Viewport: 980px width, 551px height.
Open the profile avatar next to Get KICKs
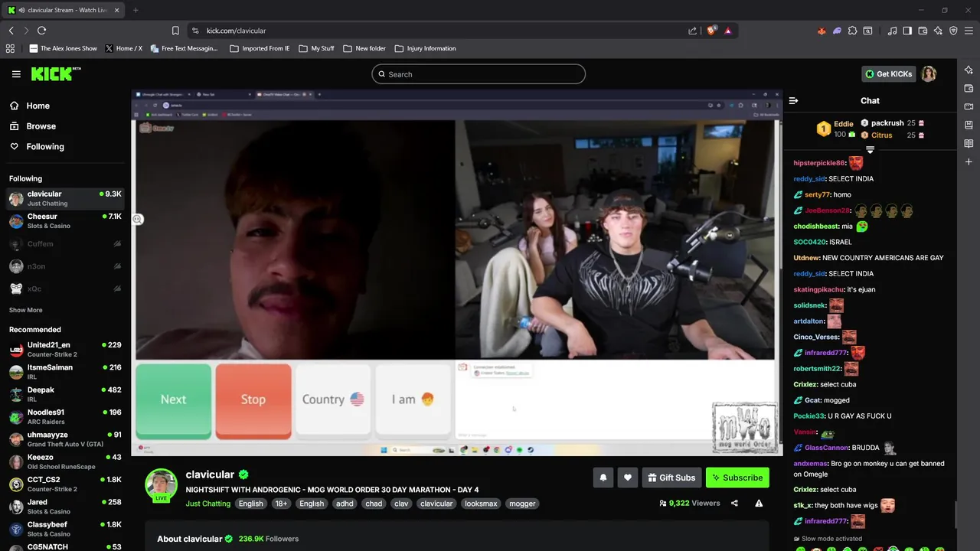929,74
